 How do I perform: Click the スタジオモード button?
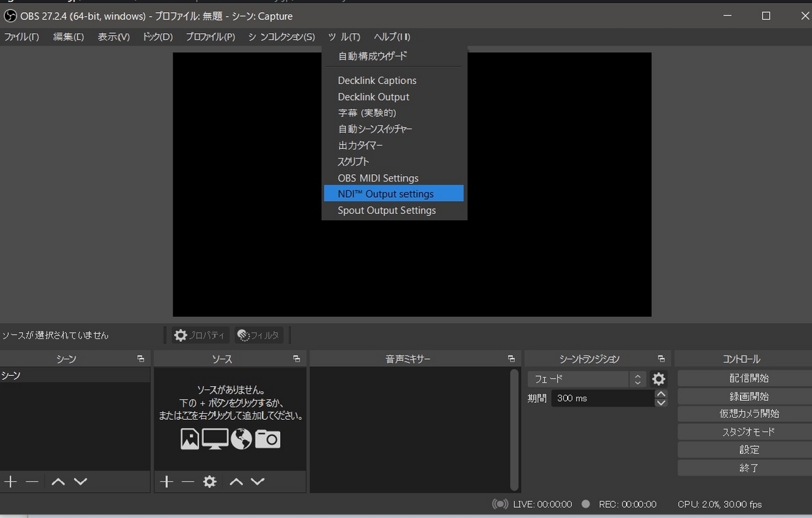744,431
